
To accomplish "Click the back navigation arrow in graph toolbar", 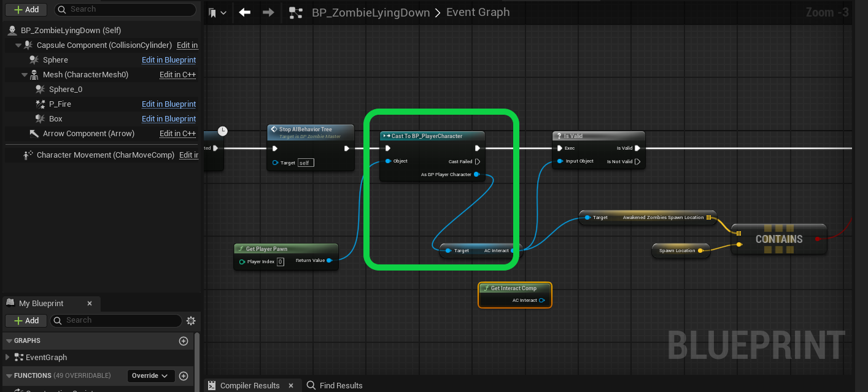I will [x=245, y=12].
